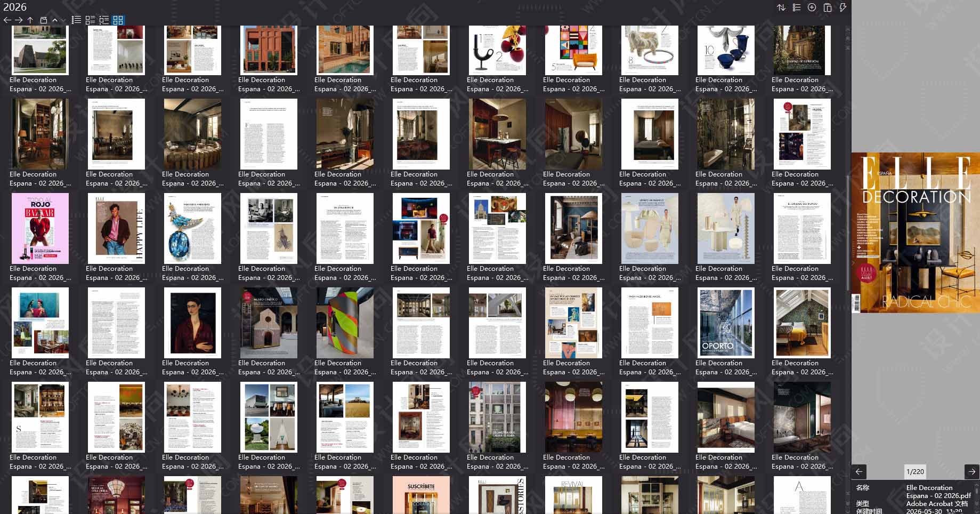Click the 2026 folder title
This screenshot has width=980, height=514.
15,7
